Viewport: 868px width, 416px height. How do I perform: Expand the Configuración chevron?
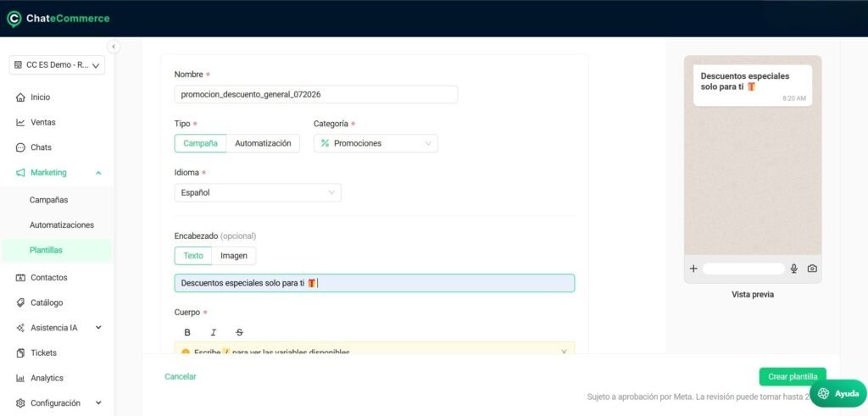[98, 403]
